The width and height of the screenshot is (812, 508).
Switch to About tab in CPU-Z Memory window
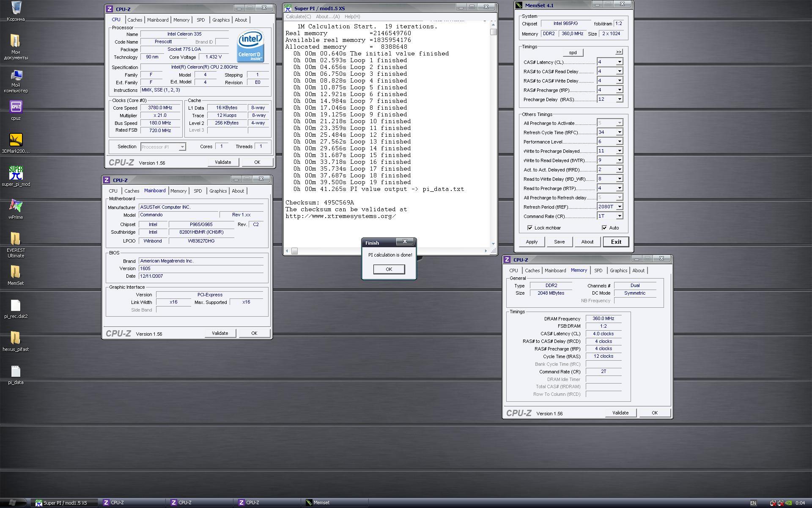[638, 271]
